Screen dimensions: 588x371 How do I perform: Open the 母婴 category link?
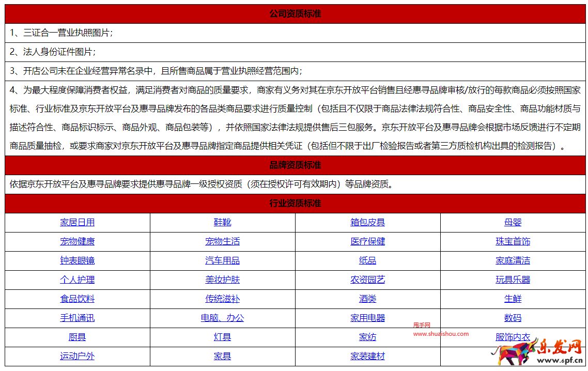pyautogui.click(x=513, y=223)
